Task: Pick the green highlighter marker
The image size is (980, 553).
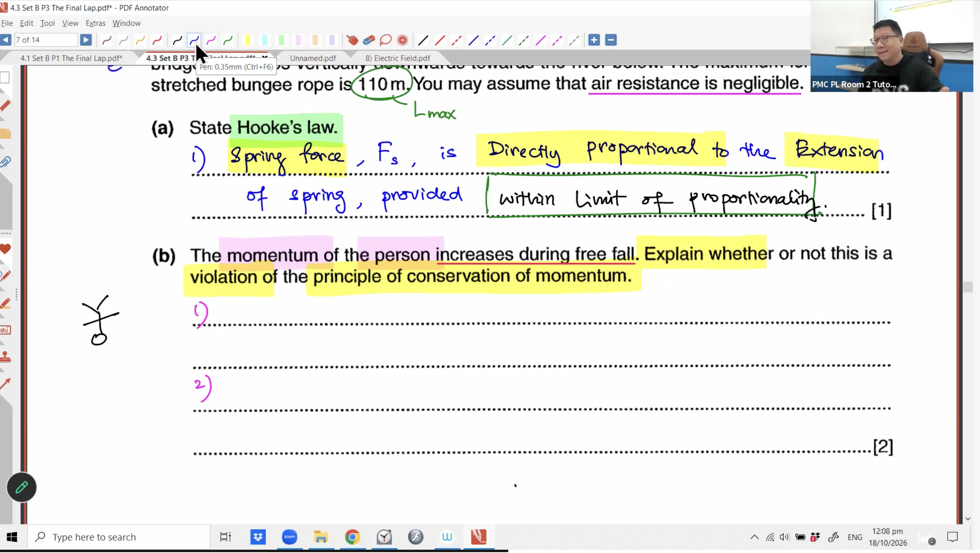Action: click(281, 40)
